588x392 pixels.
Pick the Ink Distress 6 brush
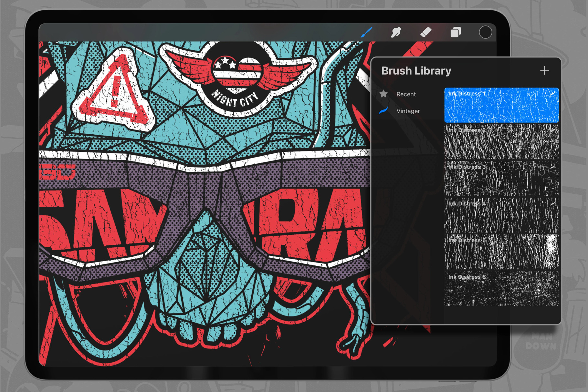501,289
